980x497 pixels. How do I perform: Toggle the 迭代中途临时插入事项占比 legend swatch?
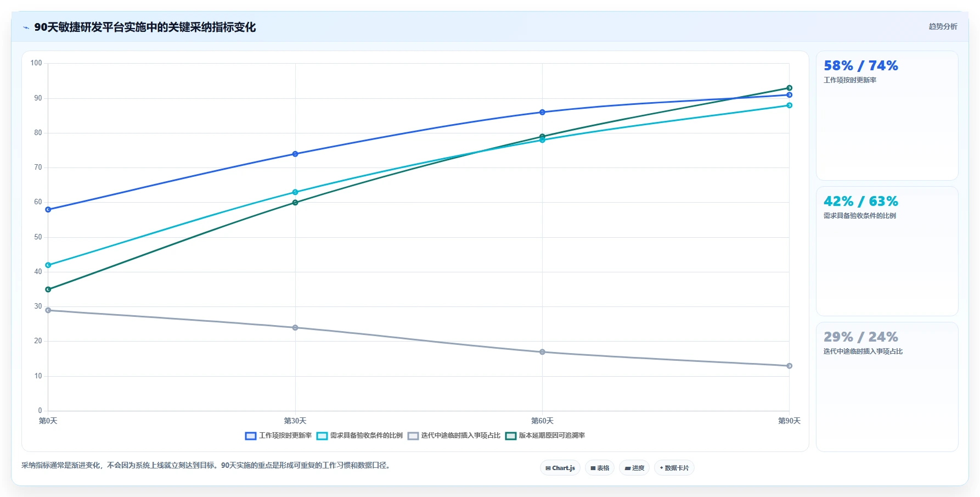(413, 436)
